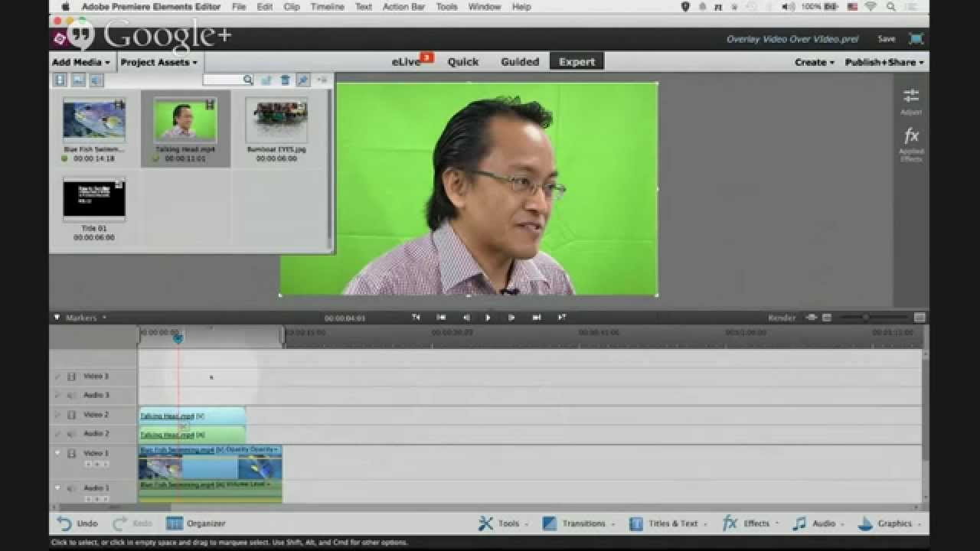Screen dimensions: 980x551
Task: Toggle still images filter in Project Assets
Action: (x=78, y=80)
